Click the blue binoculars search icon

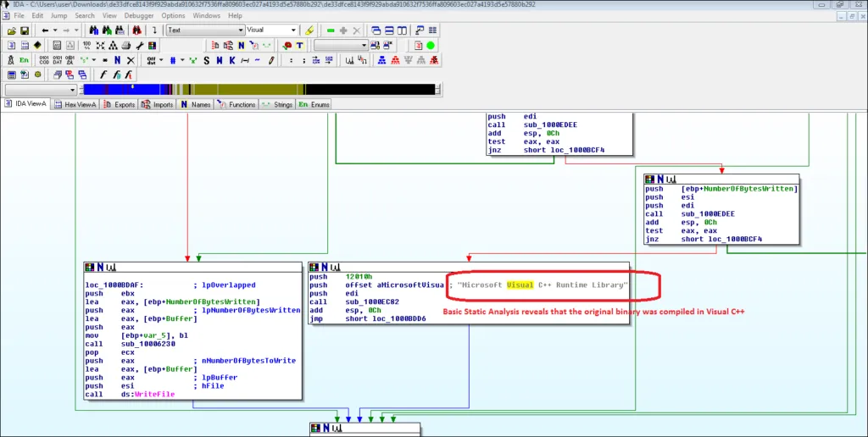click(93, 30)
